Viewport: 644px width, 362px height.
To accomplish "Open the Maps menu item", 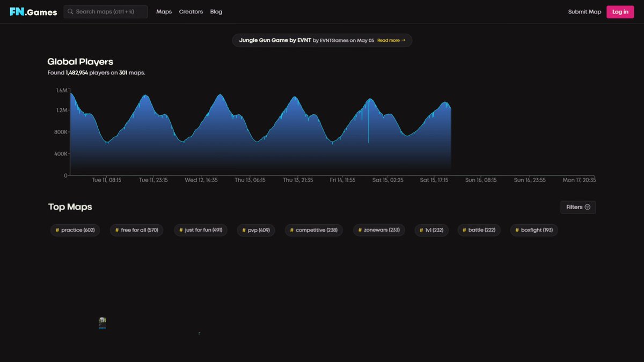I will point(164,12).
